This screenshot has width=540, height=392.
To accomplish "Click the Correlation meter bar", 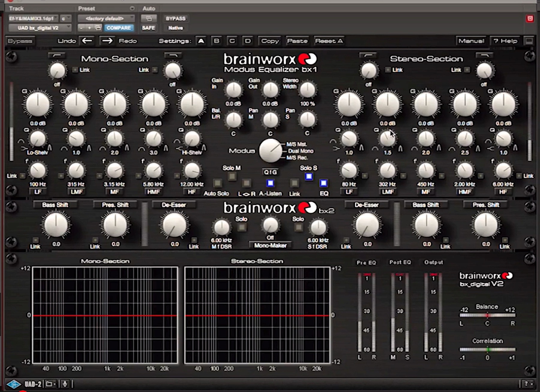I will [487, 349].
